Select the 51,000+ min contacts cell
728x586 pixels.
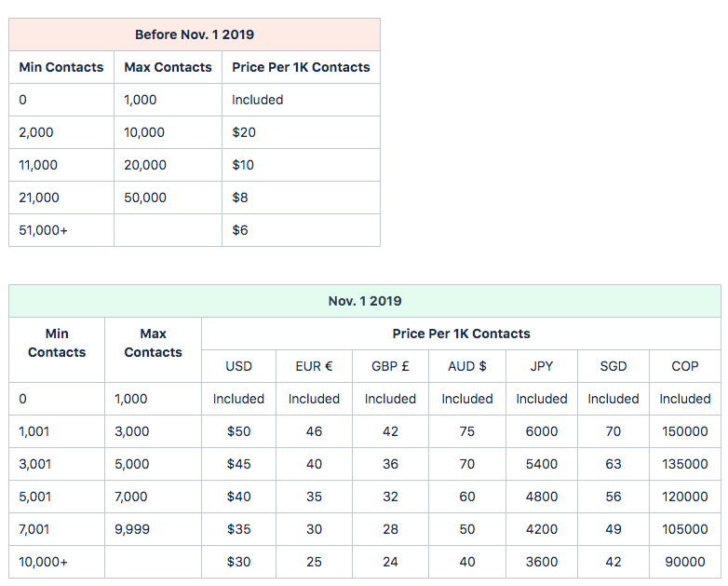[43, 230]
